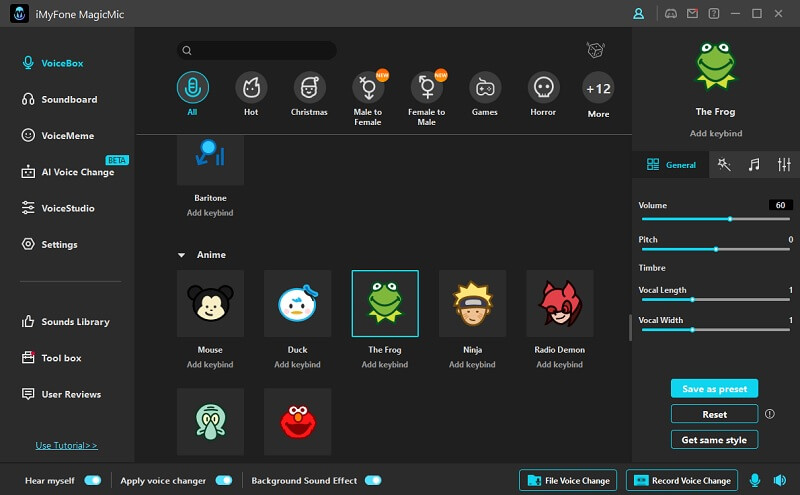Collapse the Anime section
Image resolution: width=800 pixels, height=495 pixels.
coord(182,255)
